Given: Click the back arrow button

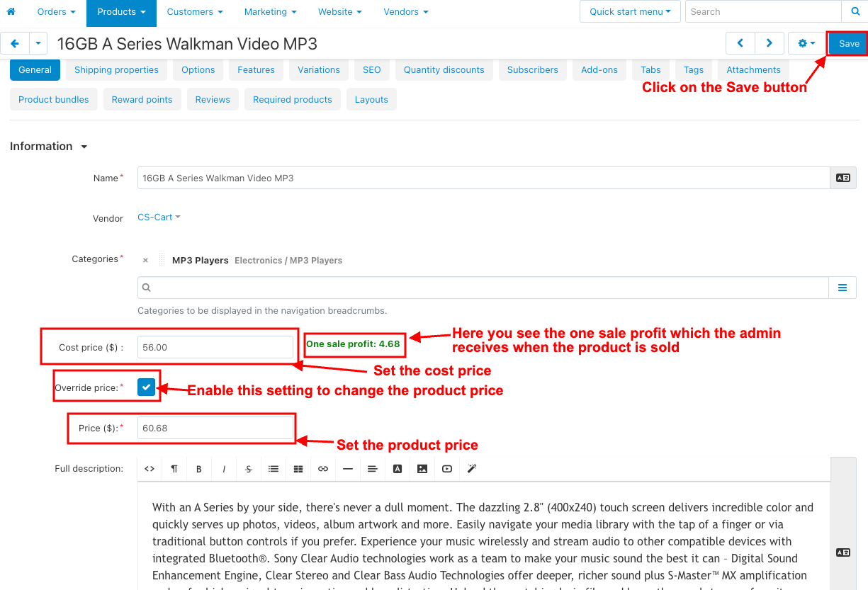Looking at the screenshot, I should pyautogui.click(x=15, y=43).
